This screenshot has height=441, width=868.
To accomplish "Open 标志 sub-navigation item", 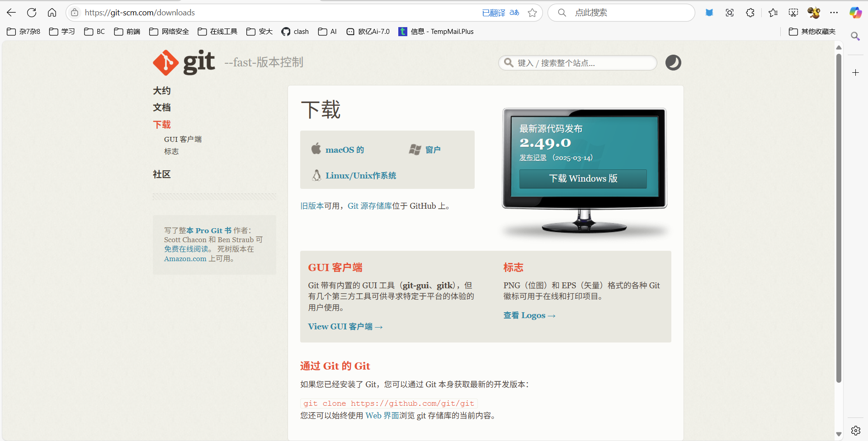I will pyautogui.click(x=171, y=151).
